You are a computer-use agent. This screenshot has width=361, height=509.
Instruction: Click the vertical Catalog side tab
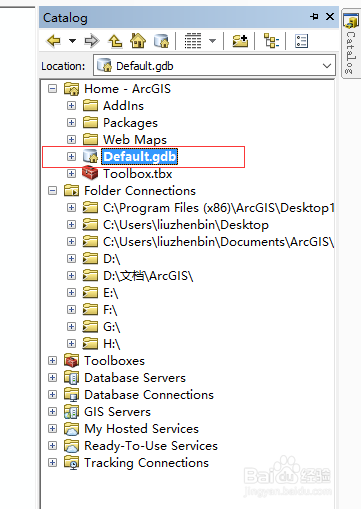[x=350, y=44]
